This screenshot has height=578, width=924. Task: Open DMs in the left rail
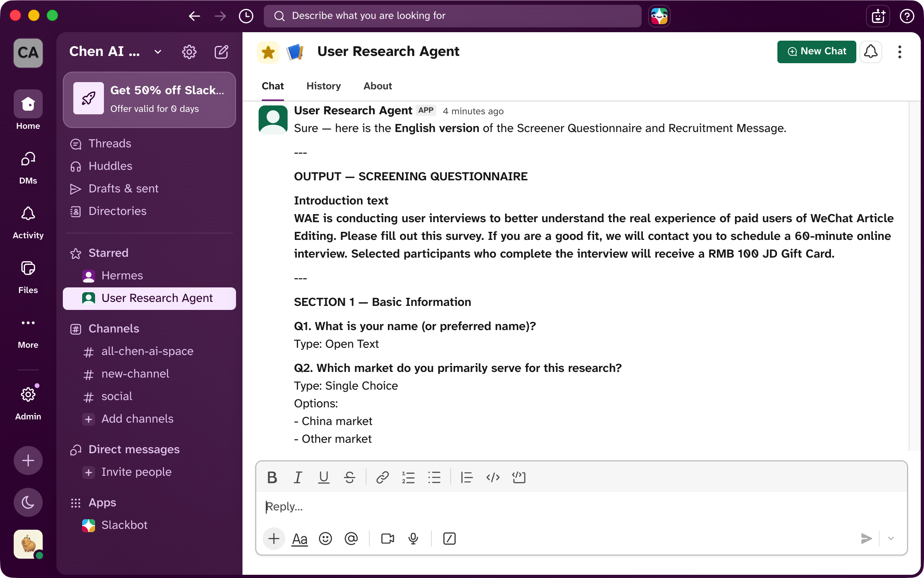click(28, 167)
